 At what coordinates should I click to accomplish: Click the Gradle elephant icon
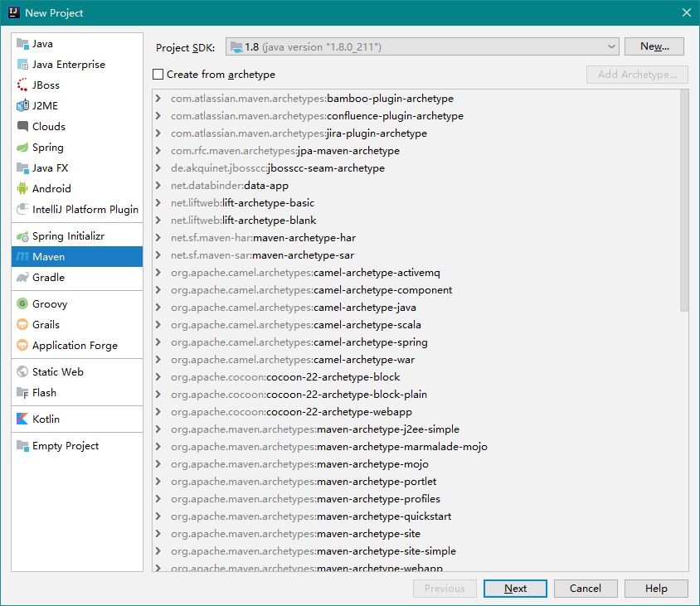click(23, 278)
